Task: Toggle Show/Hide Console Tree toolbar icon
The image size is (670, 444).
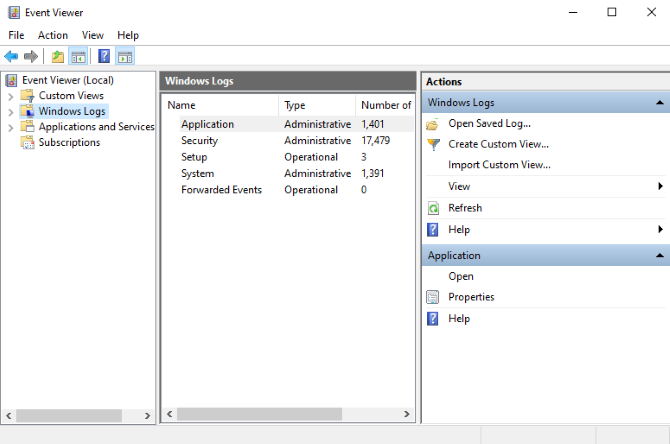Action: (78, 56)
